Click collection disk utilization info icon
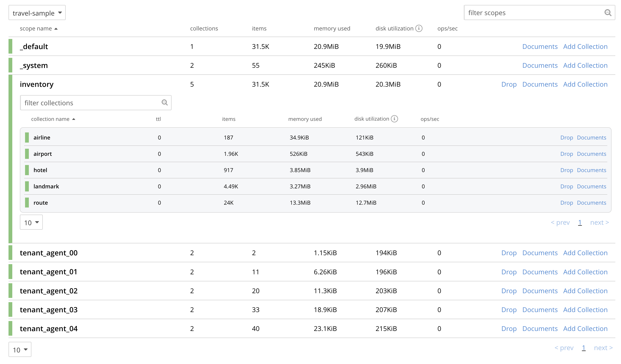Image resolution: width=621 pixels, height=364 pixels. point(394,119)
